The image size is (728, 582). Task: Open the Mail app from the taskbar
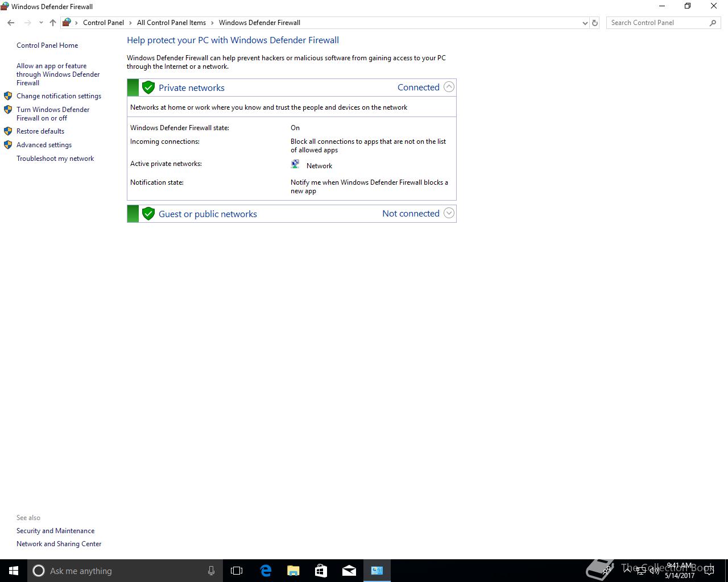349,571
